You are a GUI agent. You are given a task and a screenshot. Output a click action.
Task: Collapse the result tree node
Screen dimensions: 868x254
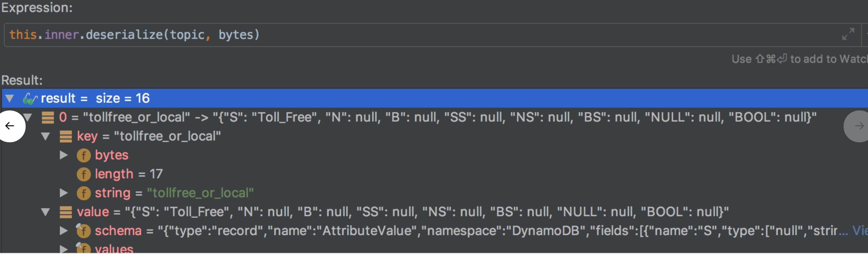click(9, 98)
